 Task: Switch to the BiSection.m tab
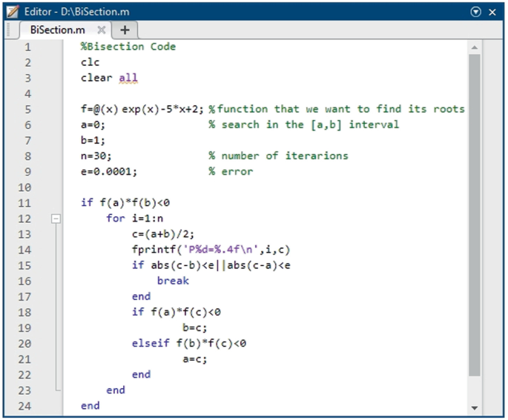coord(57,30)
